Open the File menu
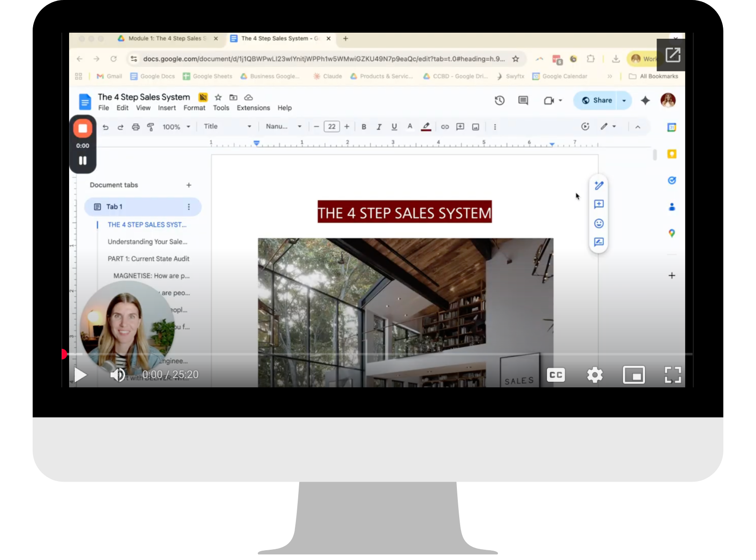Image resolution: width=756 pixels, height=560 pixels. (104, 108)
